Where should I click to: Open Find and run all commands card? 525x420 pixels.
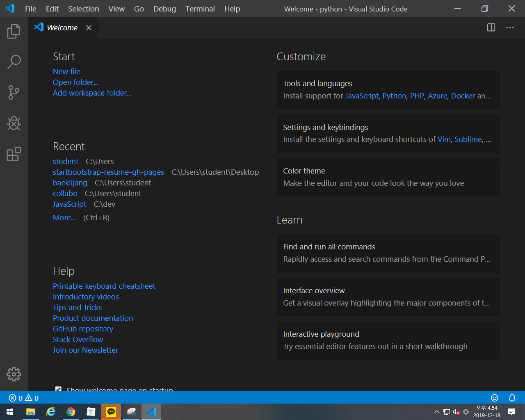tap(388, 253)
